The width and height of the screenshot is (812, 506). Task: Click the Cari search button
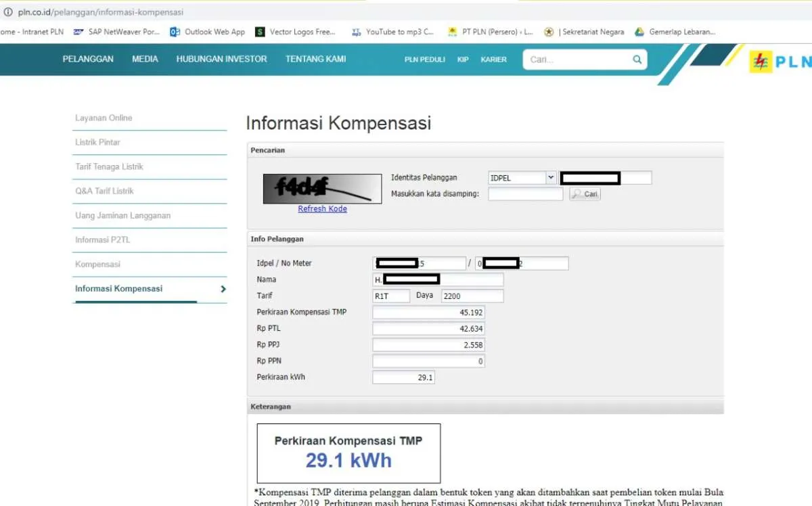pos(585,194)
